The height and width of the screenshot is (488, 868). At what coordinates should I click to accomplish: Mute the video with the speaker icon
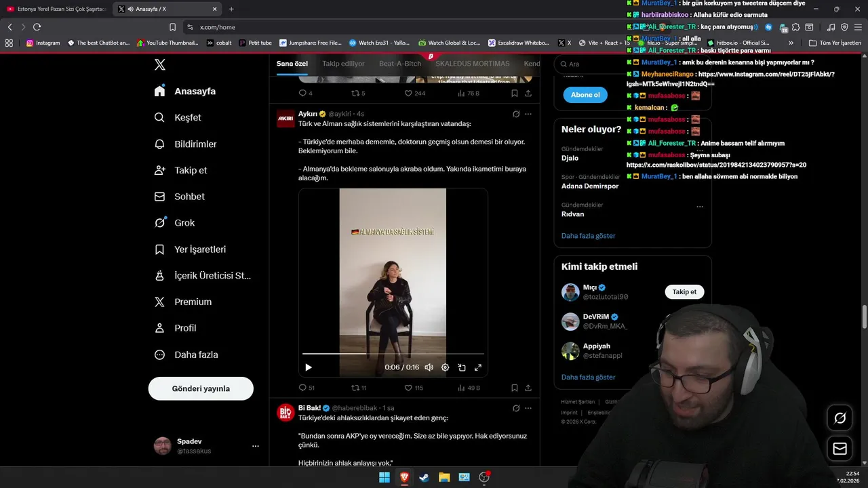[429, 367]
